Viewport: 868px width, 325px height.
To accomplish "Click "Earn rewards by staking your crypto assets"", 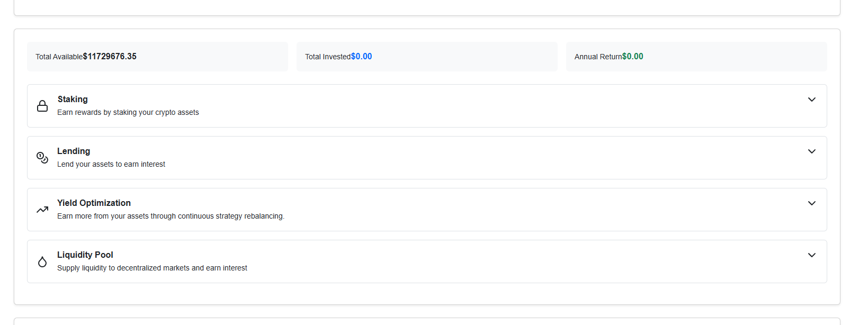I will click(128, 112).
